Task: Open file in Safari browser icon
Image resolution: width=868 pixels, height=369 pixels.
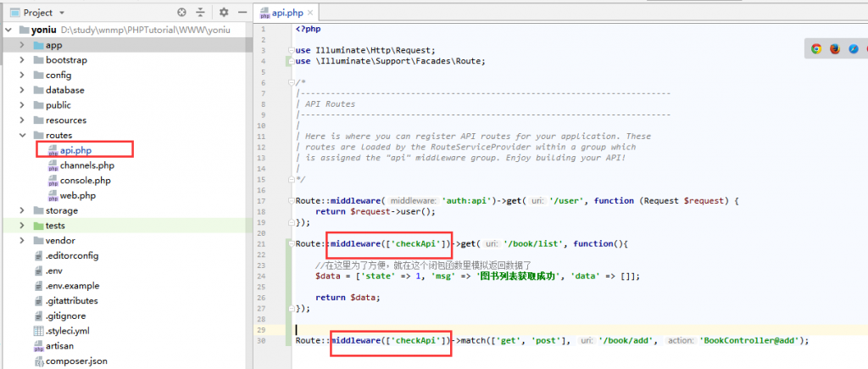Action: point(853,49)
